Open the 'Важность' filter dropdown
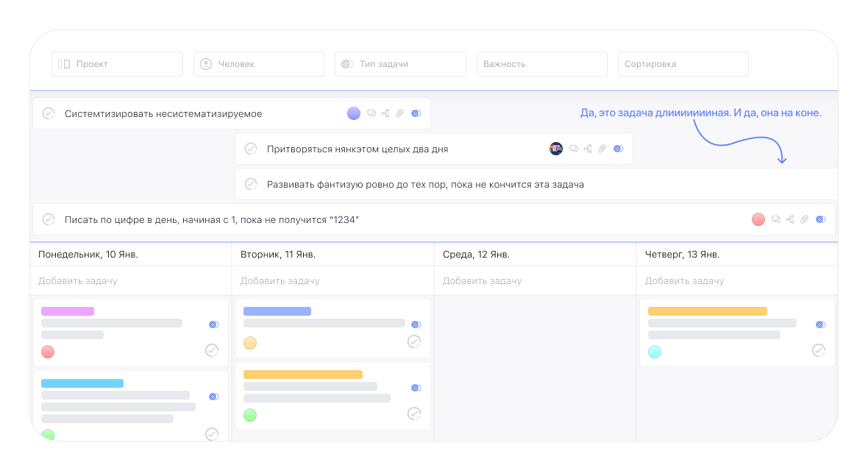 [542, 64]
